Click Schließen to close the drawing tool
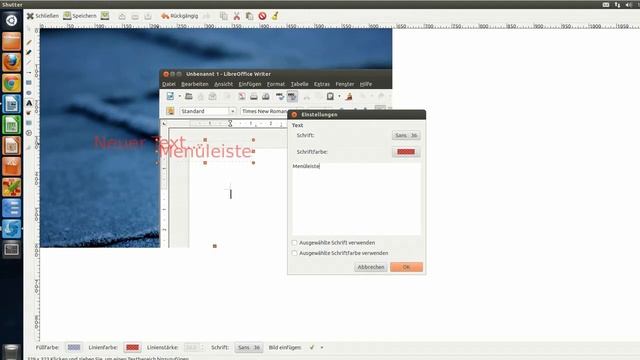640x360 pixels. pos(43,16)
